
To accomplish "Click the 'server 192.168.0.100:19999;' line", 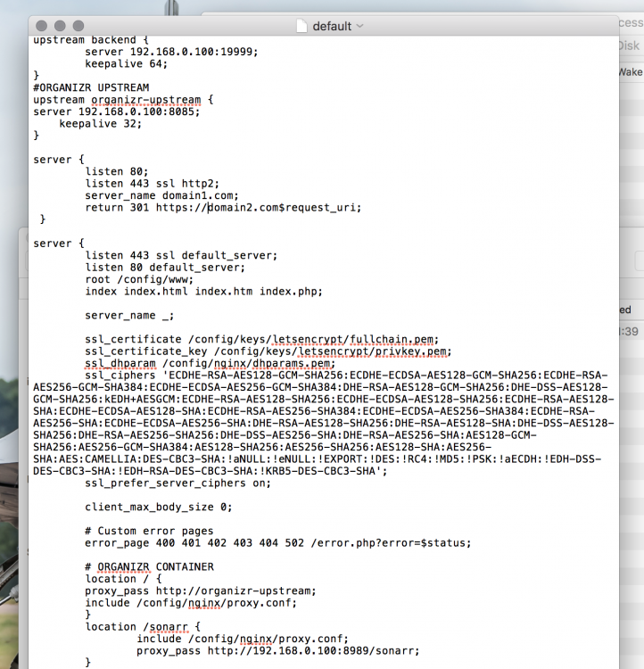I will pyautogui.click(x=171, y=52).
